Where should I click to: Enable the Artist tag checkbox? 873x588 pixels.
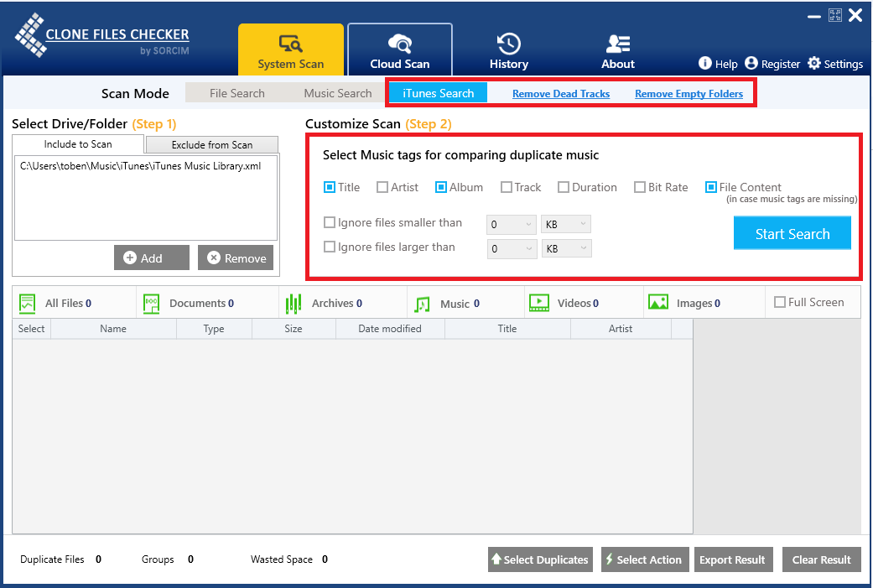pyautogui.click(x=382, y=187)
